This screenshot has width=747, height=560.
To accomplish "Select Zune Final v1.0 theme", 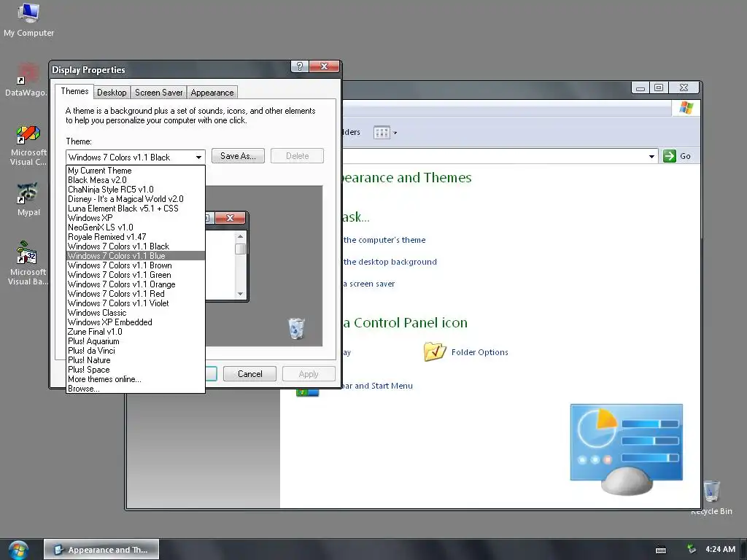I will pos(136,332).
